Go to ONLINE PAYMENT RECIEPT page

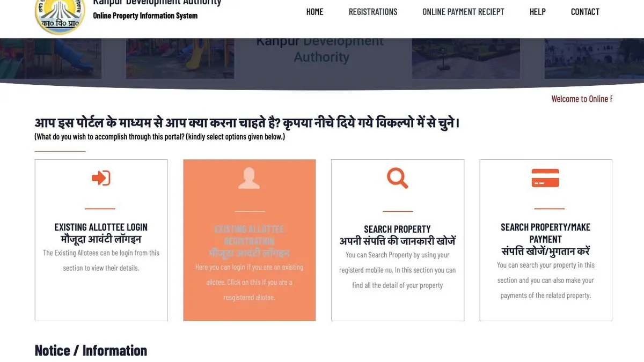pos(463,12)
